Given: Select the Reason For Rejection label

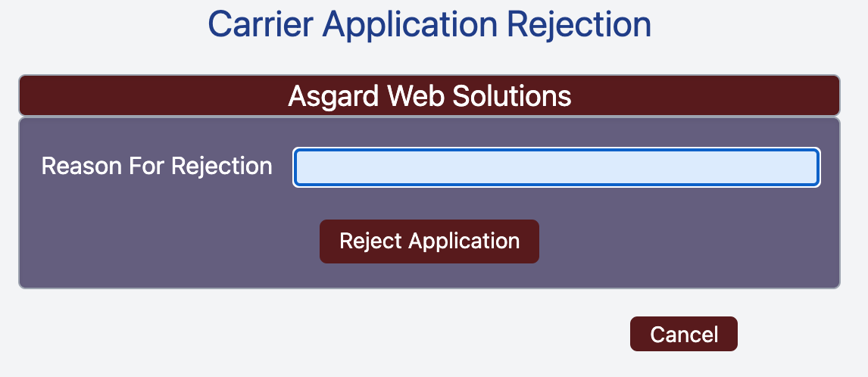Looking at the screenshot, I should point(157,166).
